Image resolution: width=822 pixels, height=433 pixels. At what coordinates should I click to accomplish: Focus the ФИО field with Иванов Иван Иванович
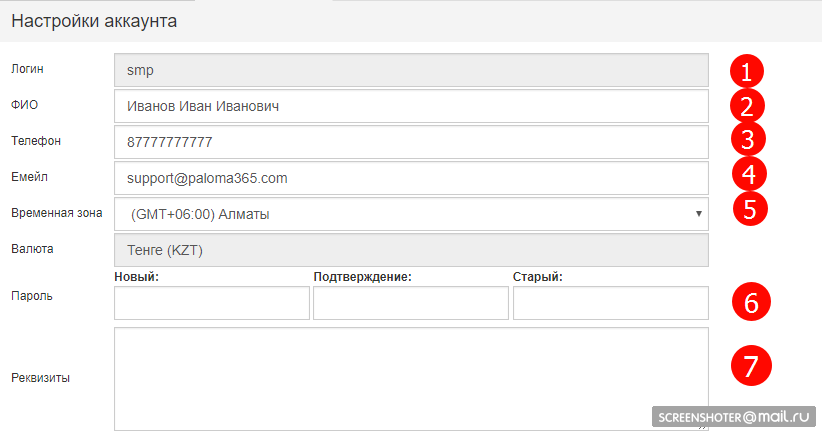pos(411,106)
